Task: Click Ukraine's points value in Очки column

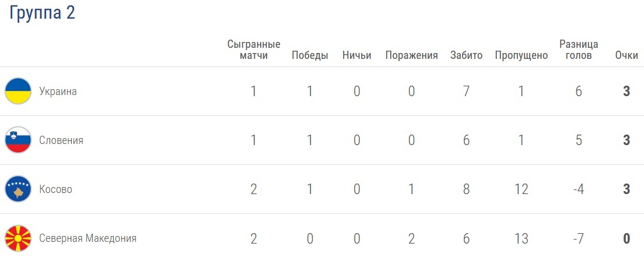Action: [x=626, y=91]
